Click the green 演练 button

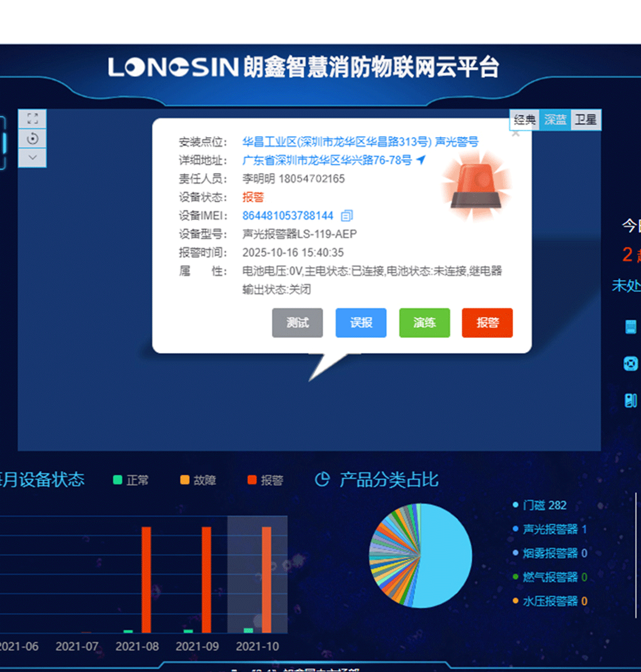(424, 322)
